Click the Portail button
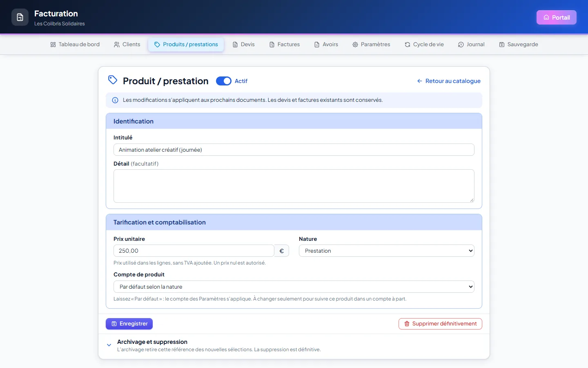This screenshot has height=368, width=588. (x=557, y=17)
